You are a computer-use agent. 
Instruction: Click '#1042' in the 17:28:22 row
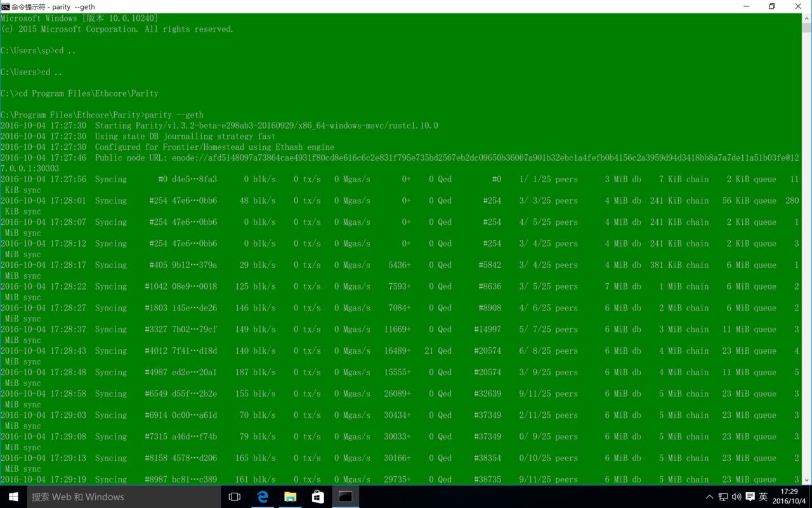coord(156,287)
